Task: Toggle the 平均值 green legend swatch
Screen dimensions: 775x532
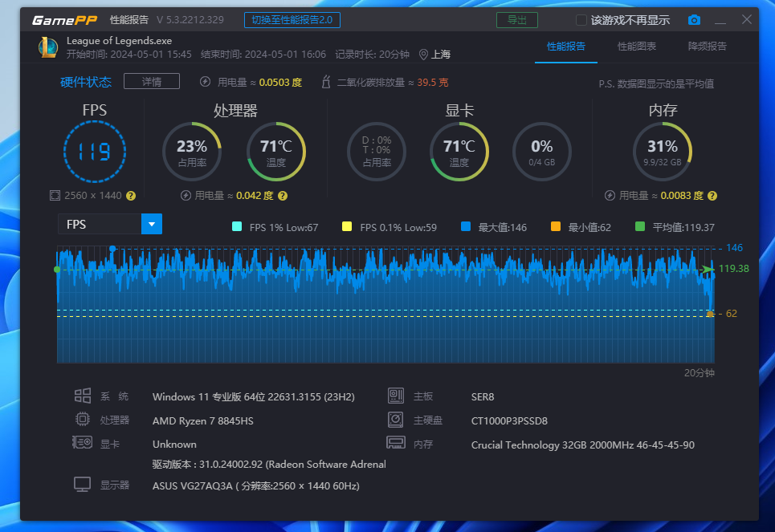Action: pyautogui.click(x=640, y=227)
